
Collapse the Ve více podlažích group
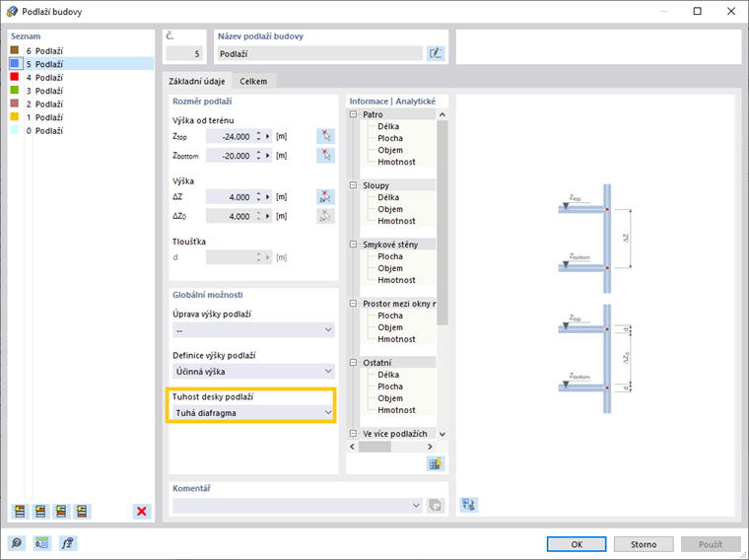tap(354, 434)
